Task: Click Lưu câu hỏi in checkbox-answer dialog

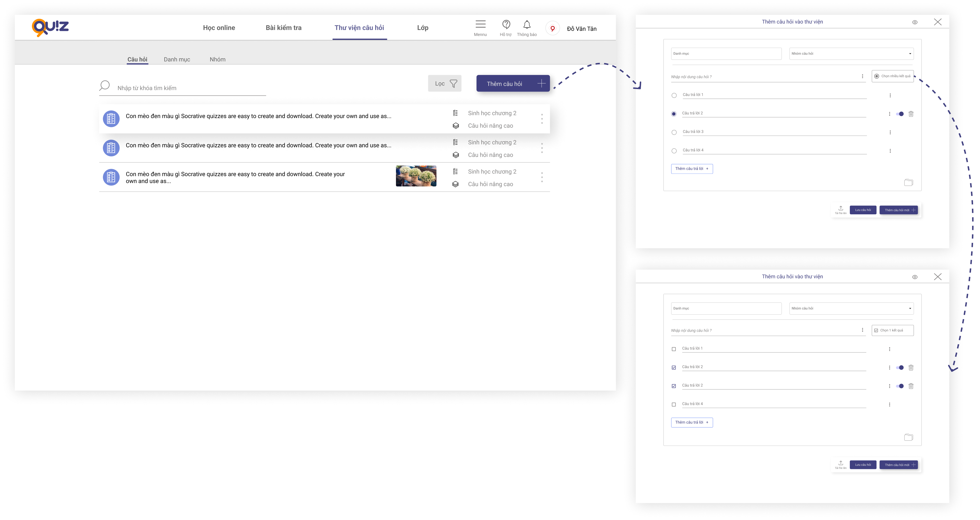Action: [x=863, y=465]
